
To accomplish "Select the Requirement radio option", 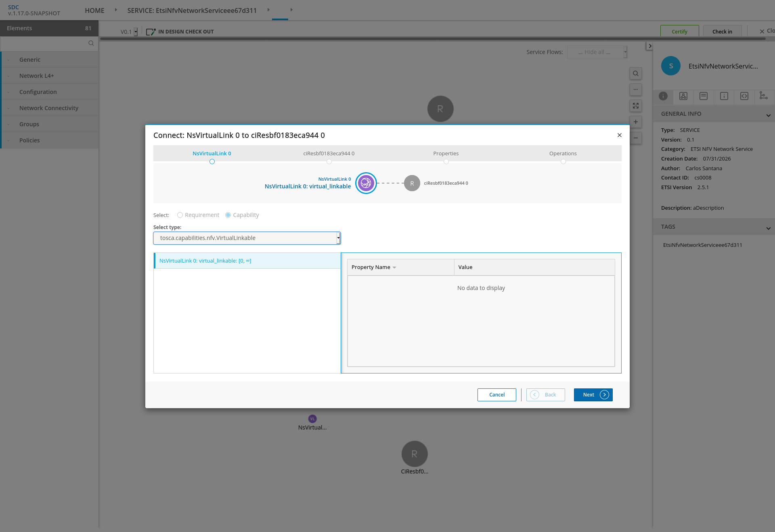I will coord(180,215).
